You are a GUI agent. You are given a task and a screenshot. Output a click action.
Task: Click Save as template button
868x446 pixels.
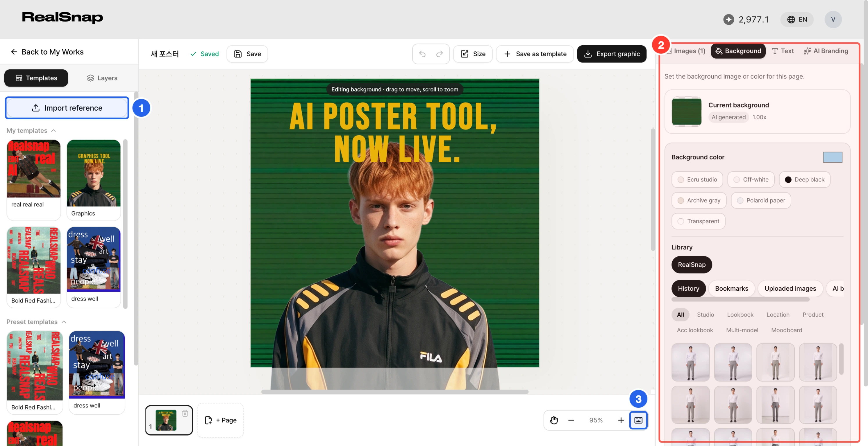535,54
